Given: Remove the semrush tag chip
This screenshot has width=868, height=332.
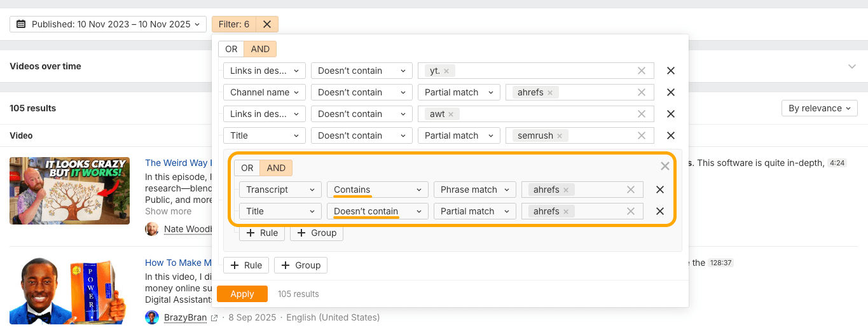Looking at the screenshot, I should (560, 135).
